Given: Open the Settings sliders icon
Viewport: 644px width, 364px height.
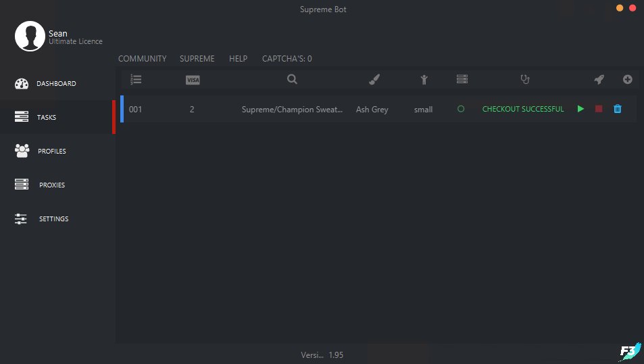Looking at the screenshot, I should [20, 219].
